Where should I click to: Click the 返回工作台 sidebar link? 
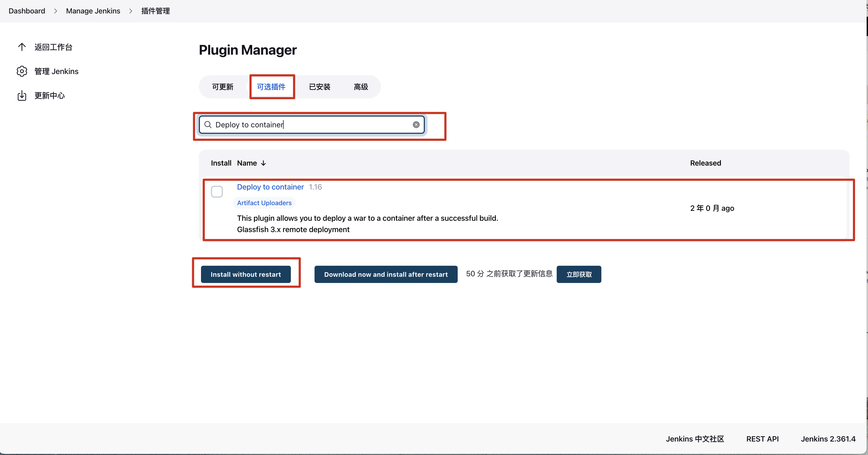tap(53, 47)
